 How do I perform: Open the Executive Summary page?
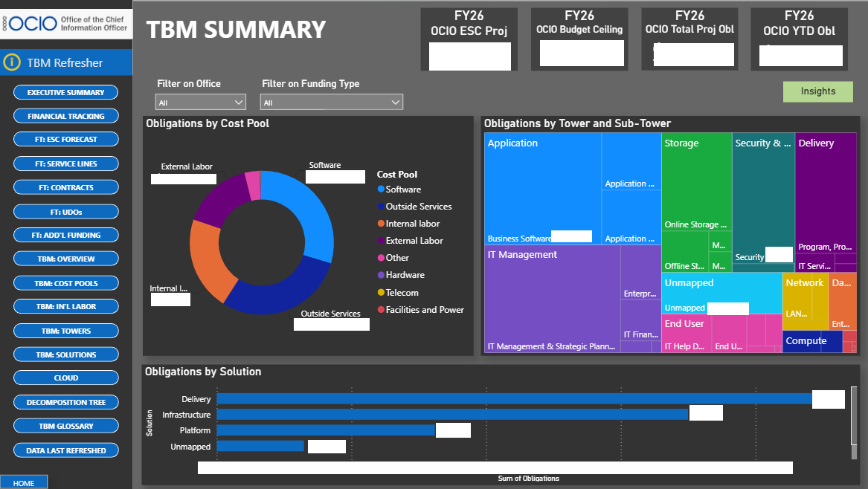66,92
